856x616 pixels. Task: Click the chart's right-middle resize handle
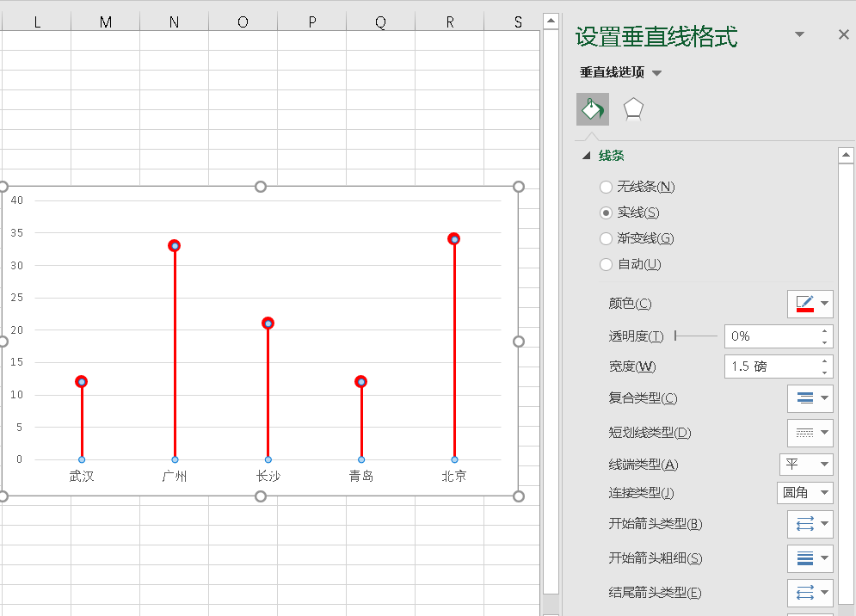pos(519,342)
